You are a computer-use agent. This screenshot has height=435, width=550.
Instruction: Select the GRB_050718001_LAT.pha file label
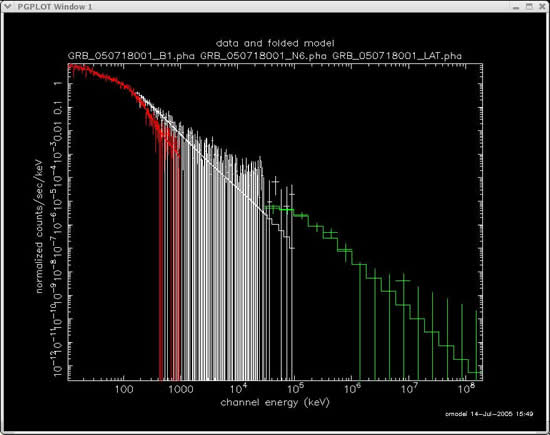[x=397, y=56]
